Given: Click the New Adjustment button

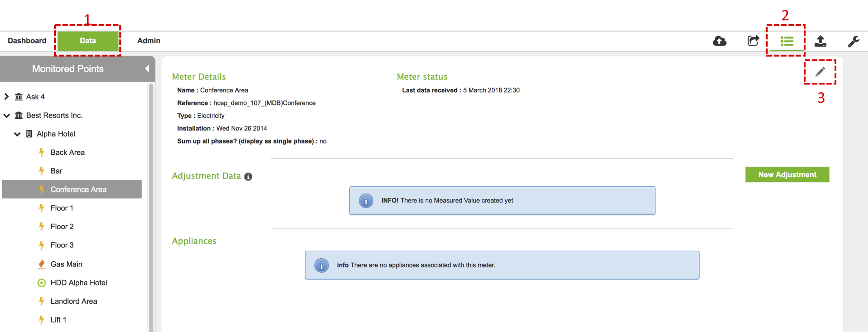Looking at the screenshot, I should point(787,175).
